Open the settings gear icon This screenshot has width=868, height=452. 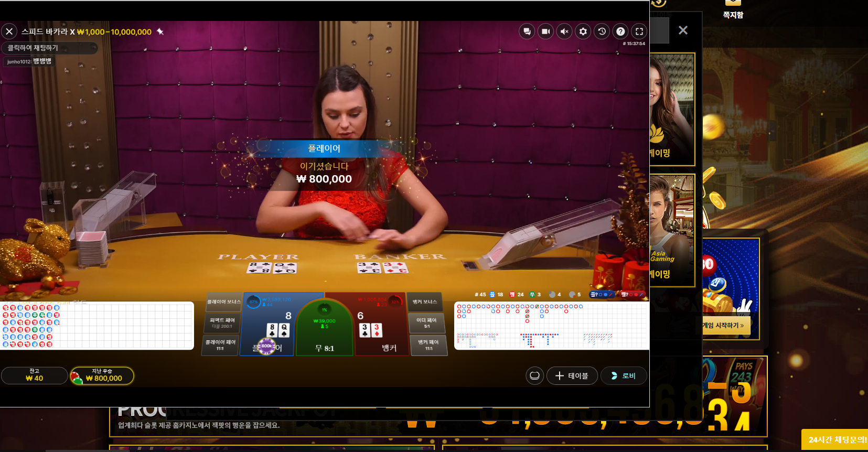pyautogui.click(x=583, y=31)
